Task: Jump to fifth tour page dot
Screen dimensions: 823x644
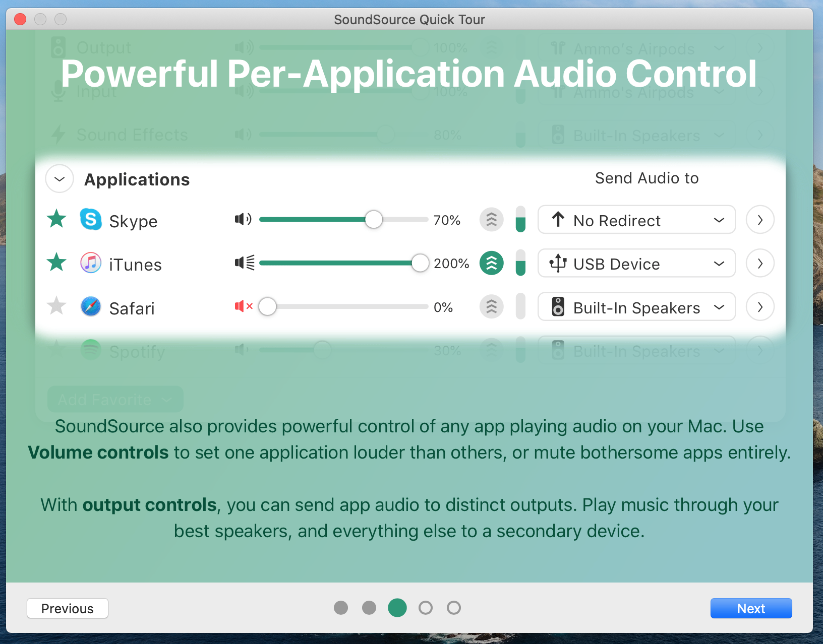Action: [x=454, y=608]
